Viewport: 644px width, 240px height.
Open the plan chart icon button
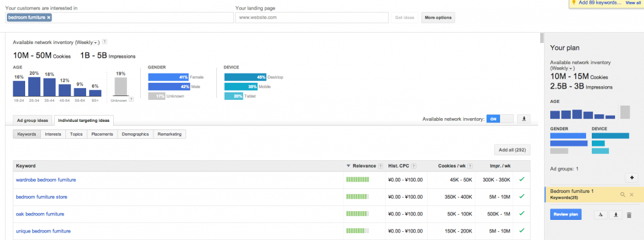tap(601, 215)
